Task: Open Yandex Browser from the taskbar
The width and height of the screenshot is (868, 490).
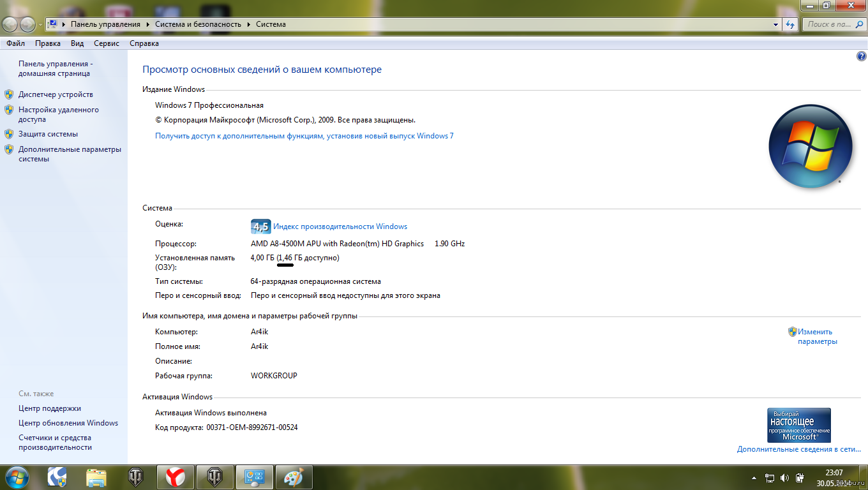Action: [176, 477]
